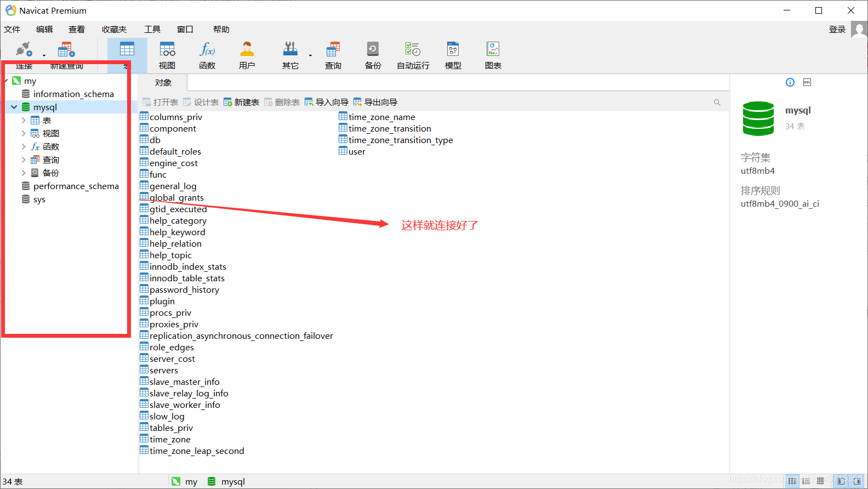
Task: Open the 备份 (Backup) toolbar icon
Action: 373,49
